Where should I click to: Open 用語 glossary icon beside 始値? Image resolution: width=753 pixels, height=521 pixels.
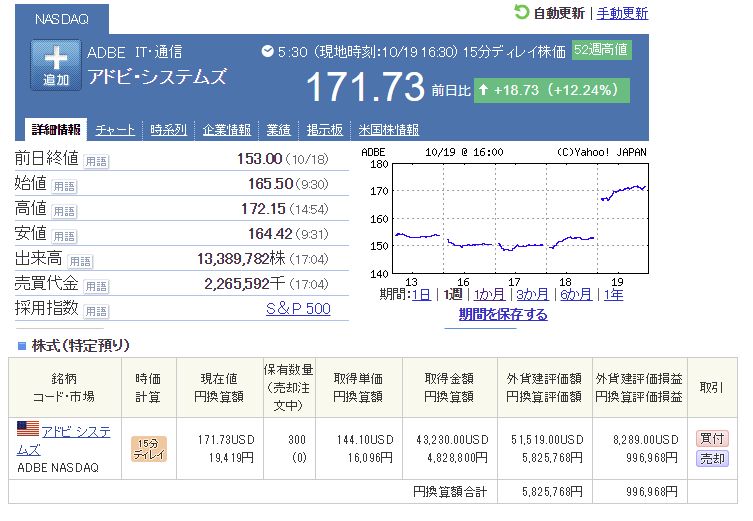coord(64,185)
